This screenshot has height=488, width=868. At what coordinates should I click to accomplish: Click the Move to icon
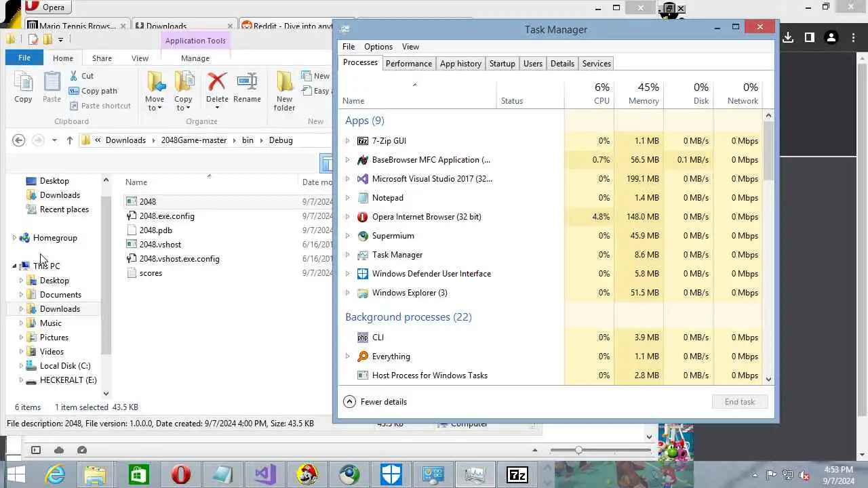coord(155,90)
